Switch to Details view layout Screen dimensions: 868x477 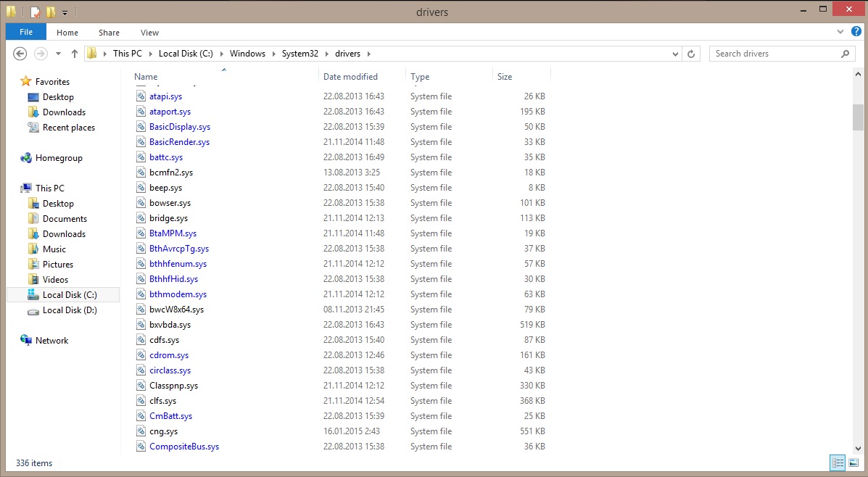click(x=838, y=463)
